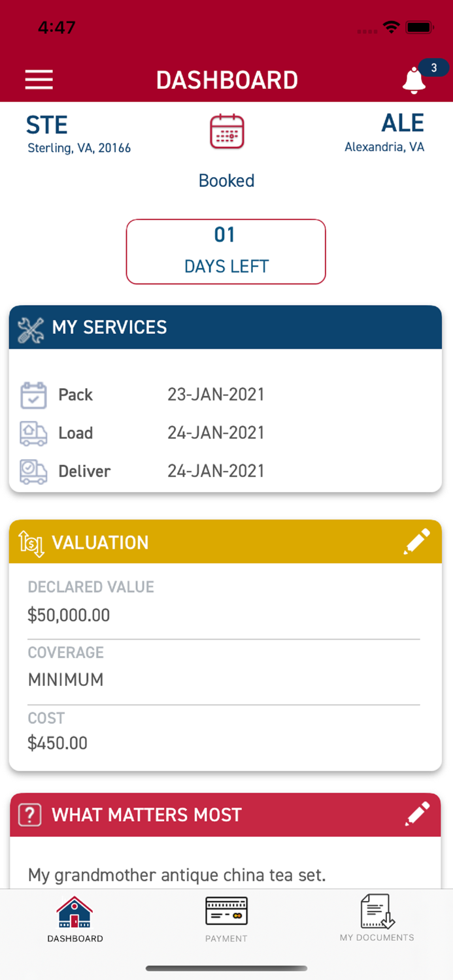This screenshot has height=980, width=453.
Task: Tap the Declared Value $50,000.00 field
Action: [69, 615]
